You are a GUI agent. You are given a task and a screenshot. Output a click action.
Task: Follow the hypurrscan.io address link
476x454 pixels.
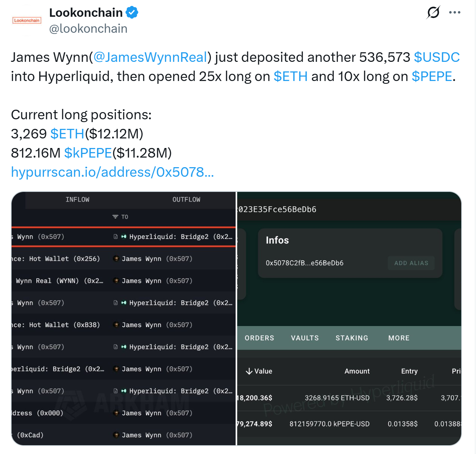(112, 172)
